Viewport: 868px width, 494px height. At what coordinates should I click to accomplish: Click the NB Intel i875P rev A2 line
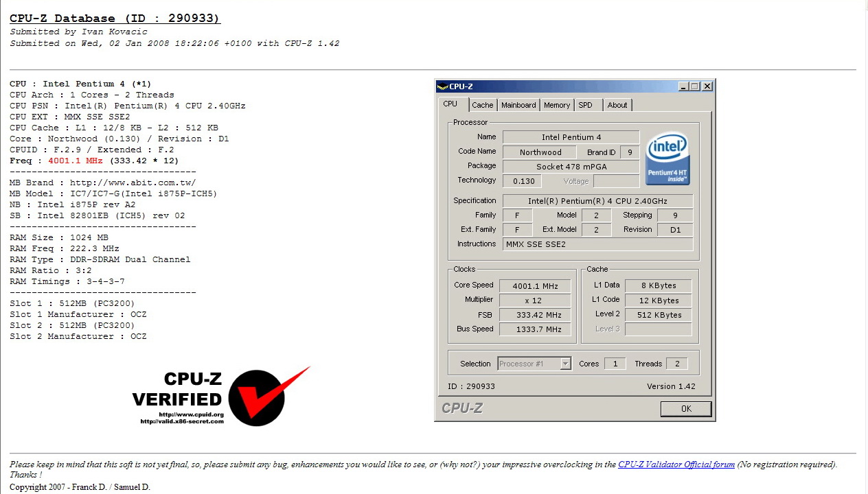pos(72,204)
